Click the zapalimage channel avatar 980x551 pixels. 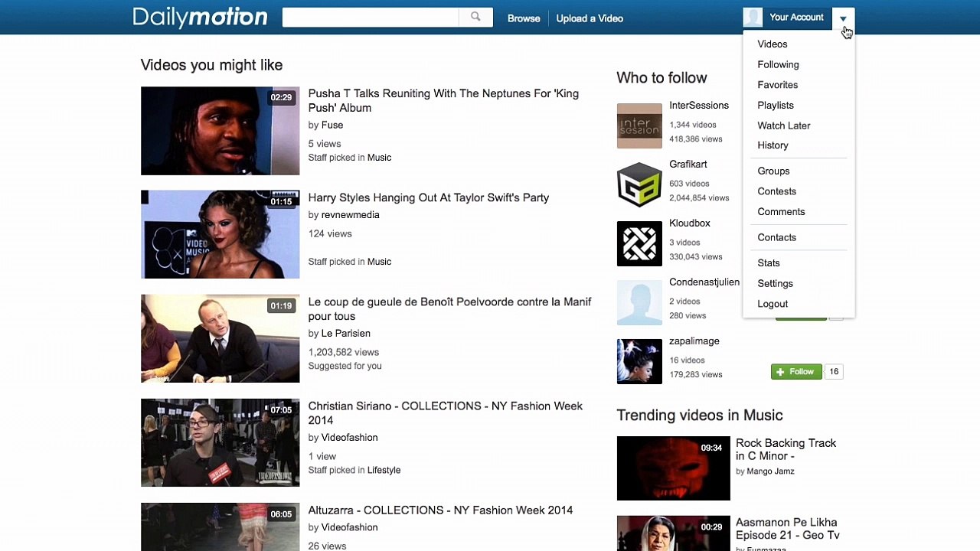pos(639,361)
